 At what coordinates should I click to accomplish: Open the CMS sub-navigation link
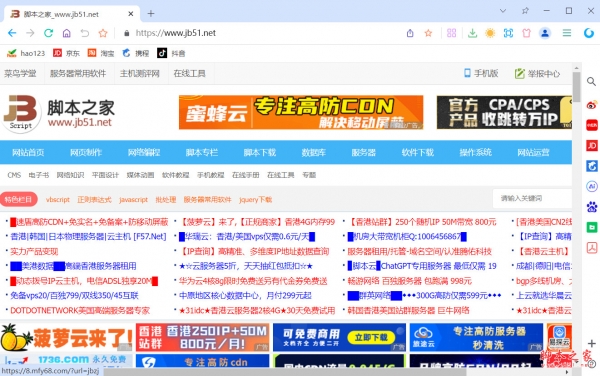click(14, 175)
